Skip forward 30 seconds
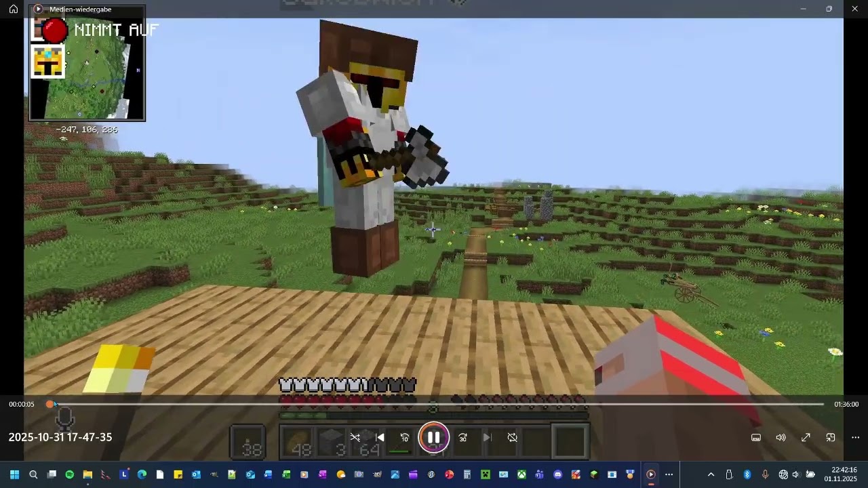Viewport: 868px width, 488px height. click(x=462, y=437)
